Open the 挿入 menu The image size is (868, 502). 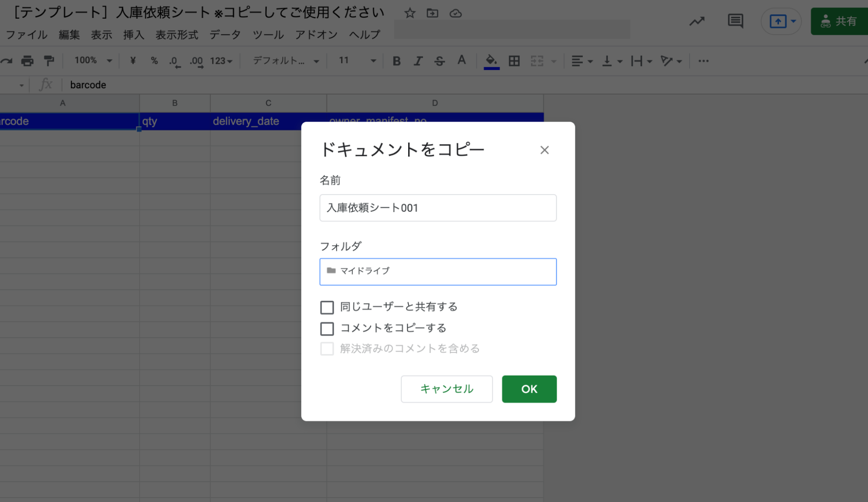(x=133, y=35)
